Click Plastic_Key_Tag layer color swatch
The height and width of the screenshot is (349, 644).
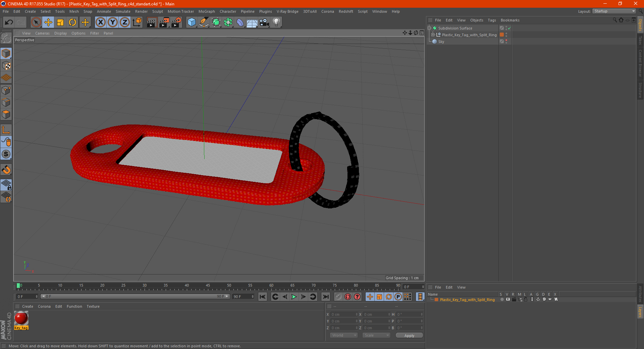click(436, 300)
